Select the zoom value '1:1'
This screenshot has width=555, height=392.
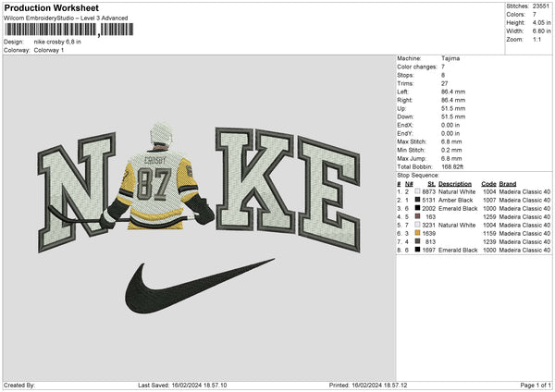536,39
